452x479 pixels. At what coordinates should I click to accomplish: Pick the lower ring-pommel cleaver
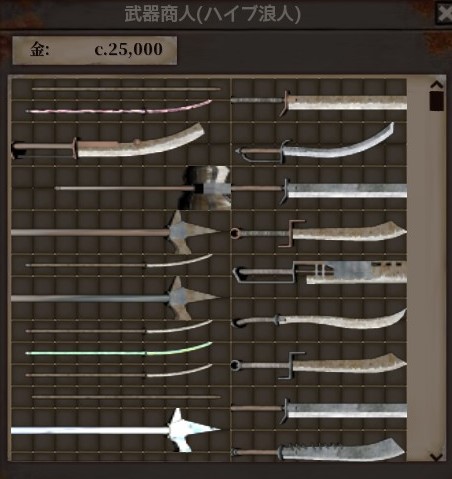pyautogui.click(x=318, y=365)
